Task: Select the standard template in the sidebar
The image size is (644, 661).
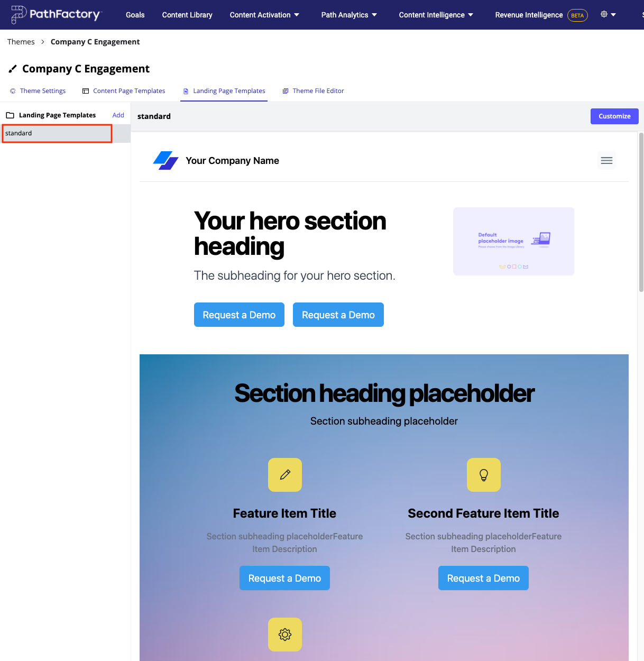Action: pos(56,133)
